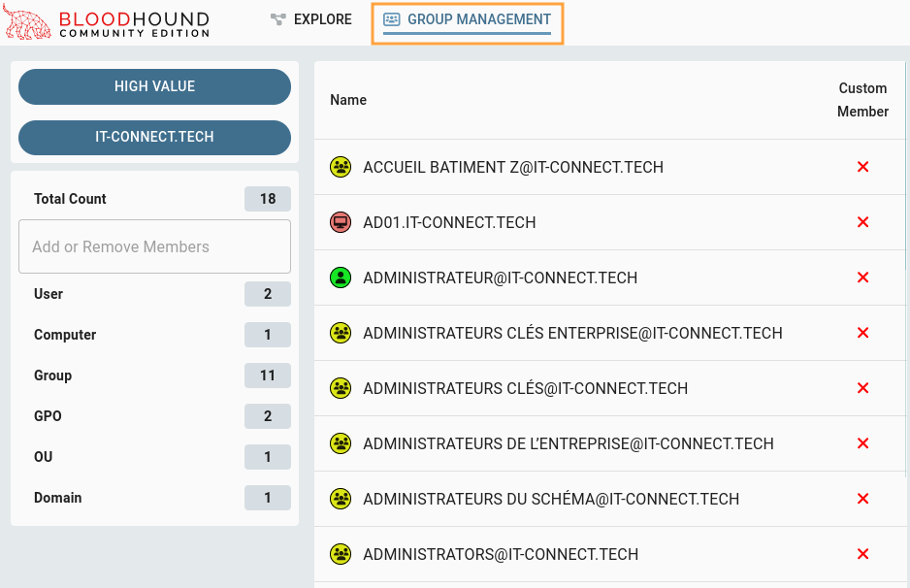Viewport: 910px width, 588px height.
Task: Click the Custom Member column header
Action: [862, 100]
